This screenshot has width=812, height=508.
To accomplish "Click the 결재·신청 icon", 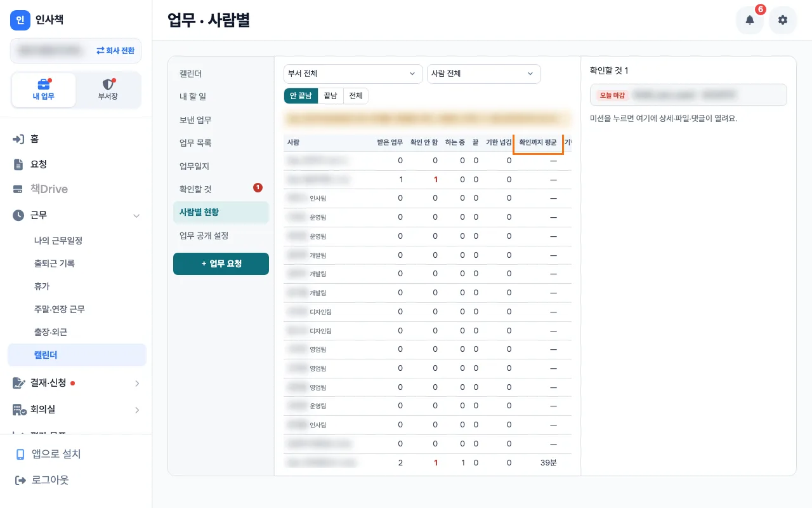I will (x=19, y=383).
